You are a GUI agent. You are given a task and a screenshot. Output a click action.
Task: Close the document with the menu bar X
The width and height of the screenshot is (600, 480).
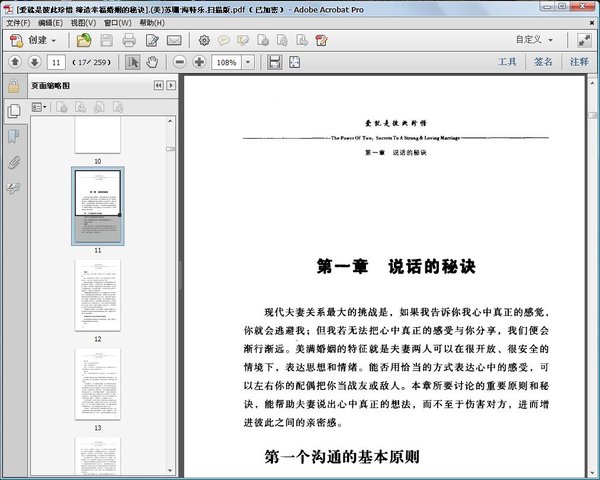point(592,23)
